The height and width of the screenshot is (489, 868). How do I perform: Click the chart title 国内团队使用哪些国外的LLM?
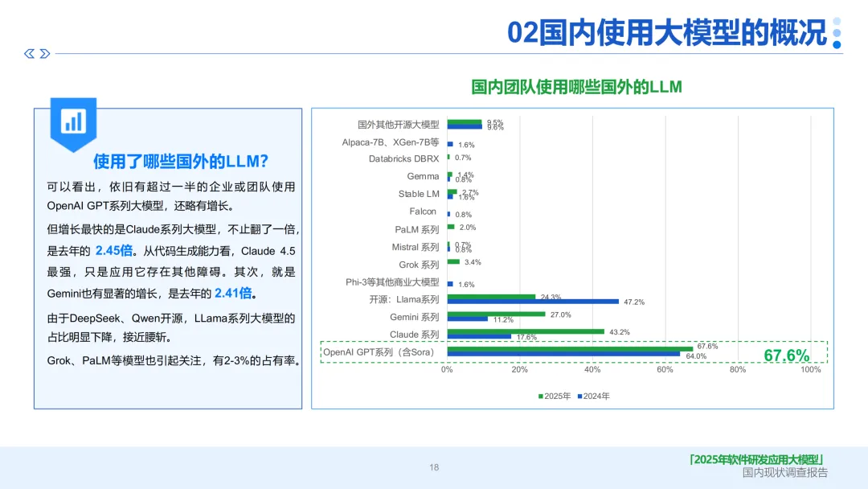(576, 87)
